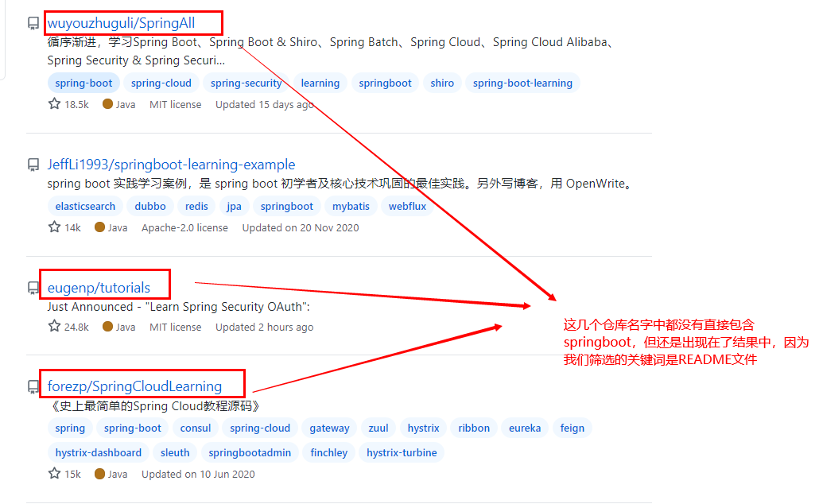The width and height of the screenshot is (819, 504).
Task: Select the ribbon topic tag
Action: coord(474,428)
